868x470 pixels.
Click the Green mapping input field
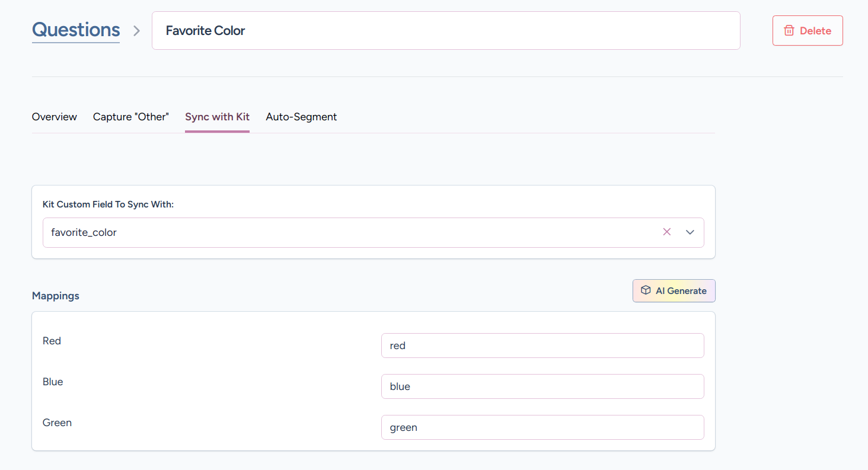coord(542,427)
